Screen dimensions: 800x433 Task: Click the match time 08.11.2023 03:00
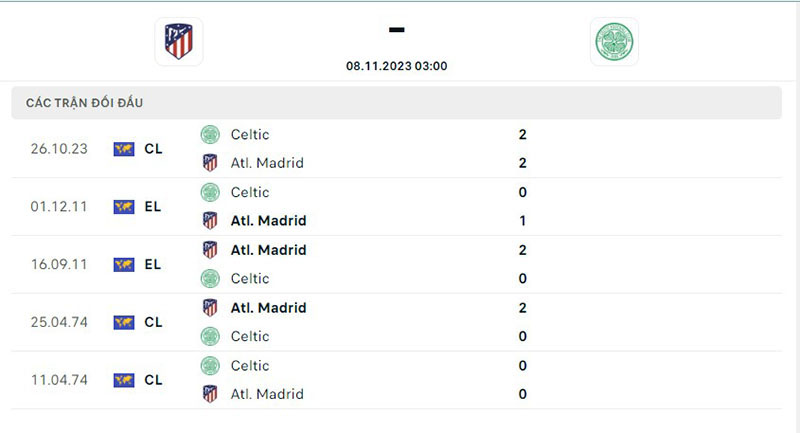(x=396, y=66)
